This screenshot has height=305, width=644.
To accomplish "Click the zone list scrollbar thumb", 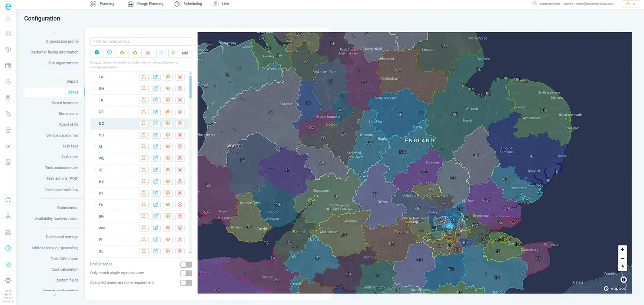I will coord(190,88).
